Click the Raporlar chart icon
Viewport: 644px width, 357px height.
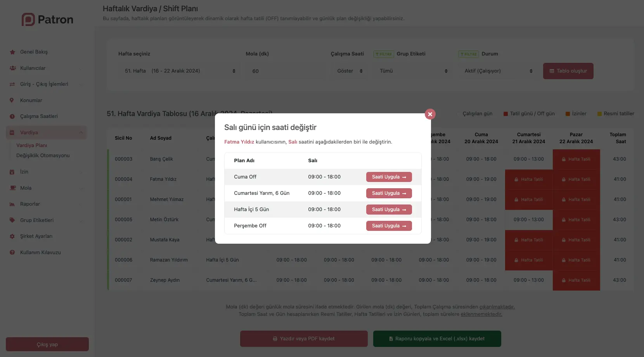12,204
